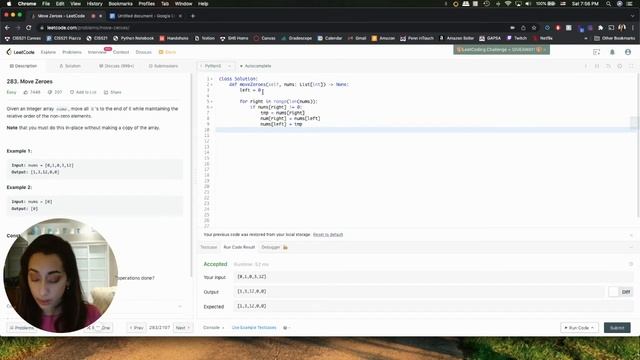Go back using the browser back arrow

pos(7,28)
